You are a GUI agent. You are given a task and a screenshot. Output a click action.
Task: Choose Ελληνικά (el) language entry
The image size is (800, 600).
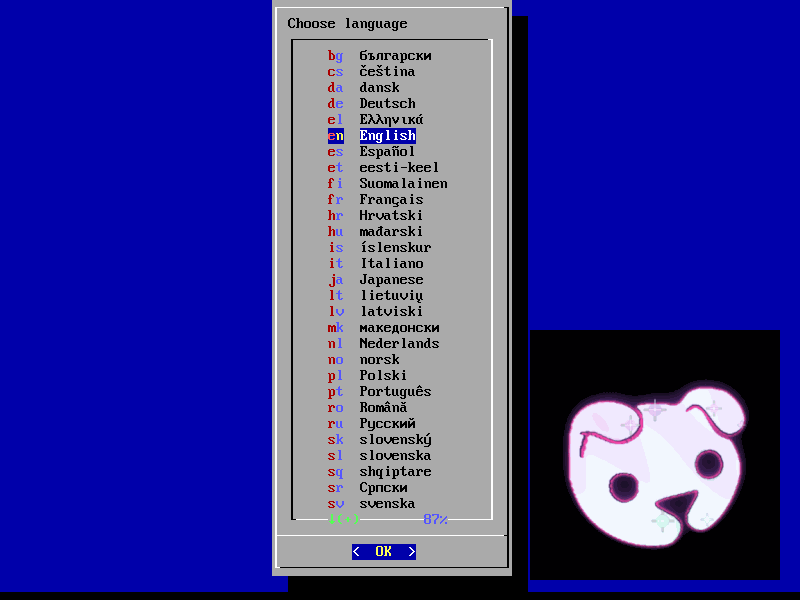coord(376,119)
